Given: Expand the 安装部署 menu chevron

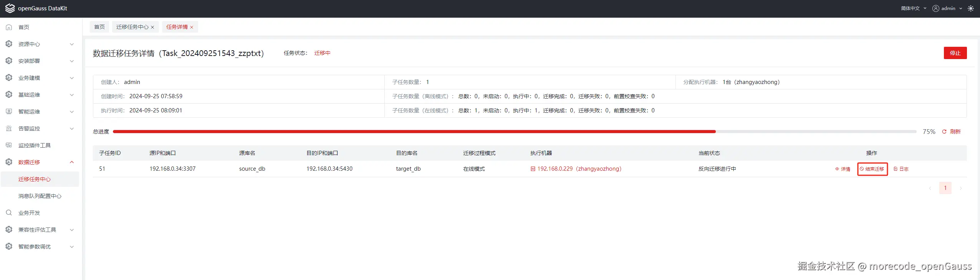Looking at the screenshot, I should click(72, 61).
